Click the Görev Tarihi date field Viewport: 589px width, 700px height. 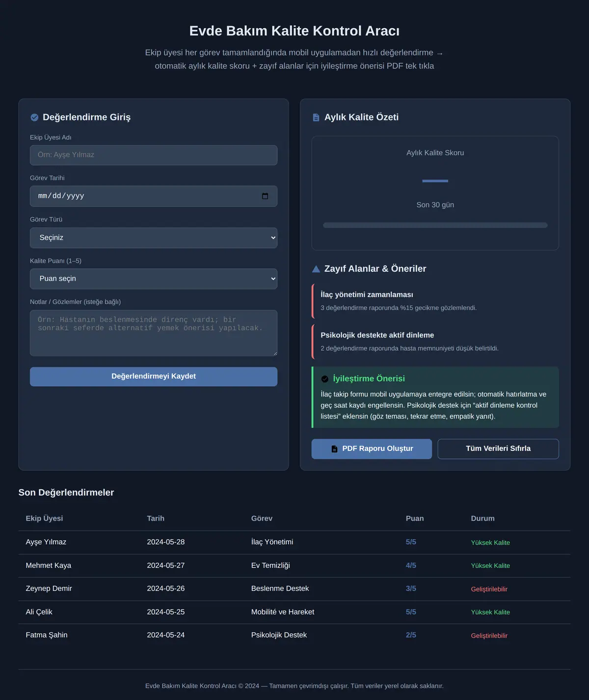[154, 196]
